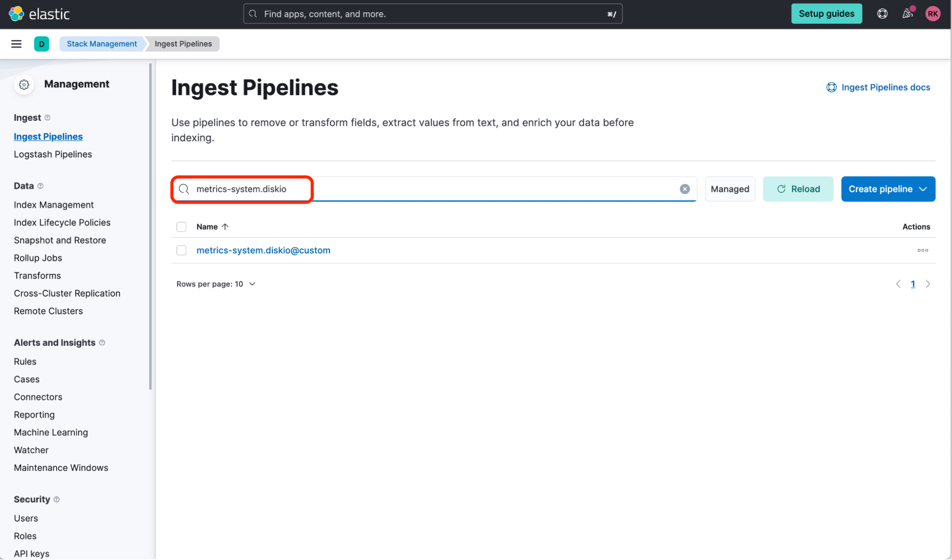Open the three-dot actions menu for pipeline
Image resolution: width=952 pixels, height=560 pixels.
coord(922,250)
